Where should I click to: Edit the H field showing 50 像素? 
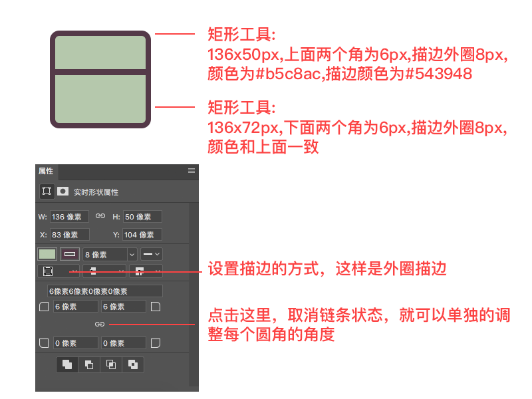pyautogui.click(x=142, y=217)
